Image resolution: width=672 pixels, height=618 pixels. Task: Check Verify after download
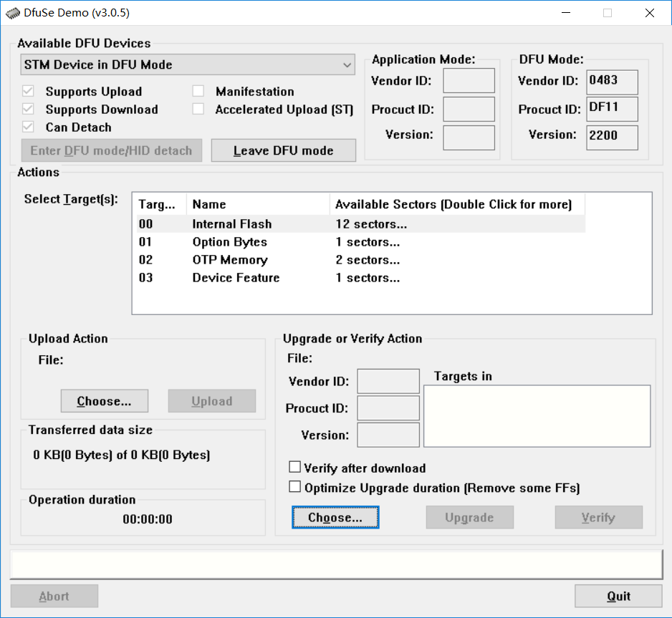pos(294,467)
